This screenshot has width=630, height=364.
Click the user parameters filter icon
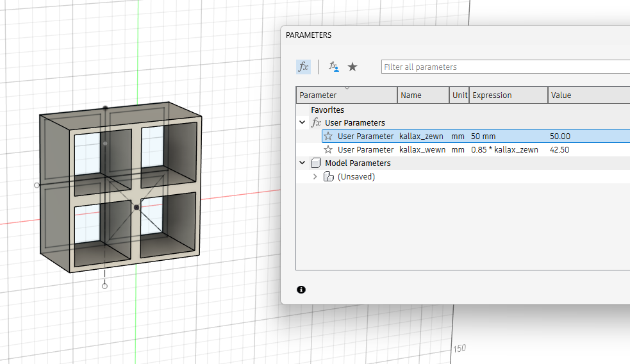coord(333,67)
